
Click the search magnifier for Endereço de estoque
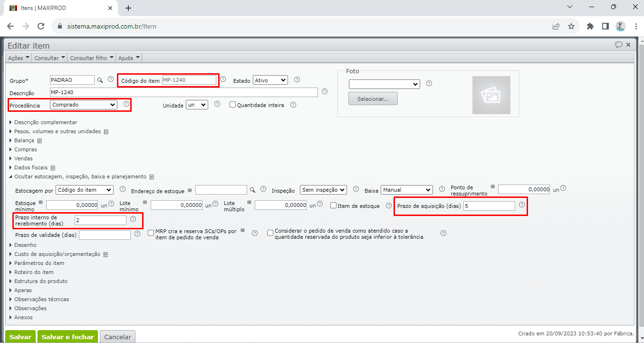coord(253,190)
